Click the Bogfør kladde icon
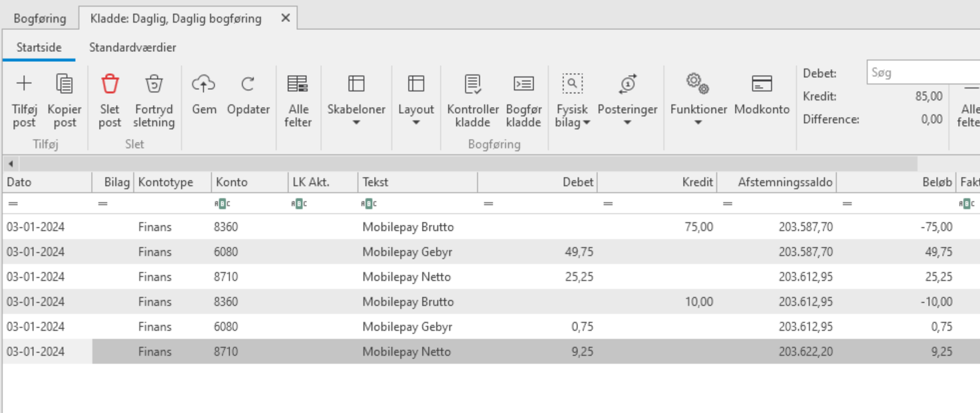 (x=524, y=83)
